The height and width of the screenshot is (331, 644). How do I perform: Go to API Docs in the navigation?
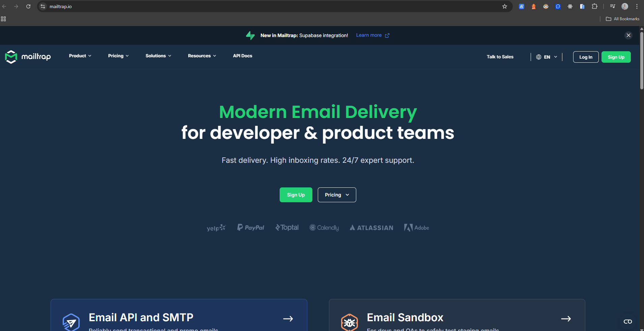tap(243, 56)
